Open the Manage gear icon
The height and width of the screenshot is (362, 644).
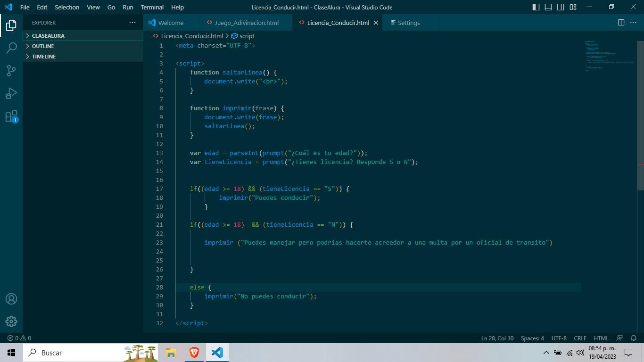pyautogui.click(x=11, y=321)
